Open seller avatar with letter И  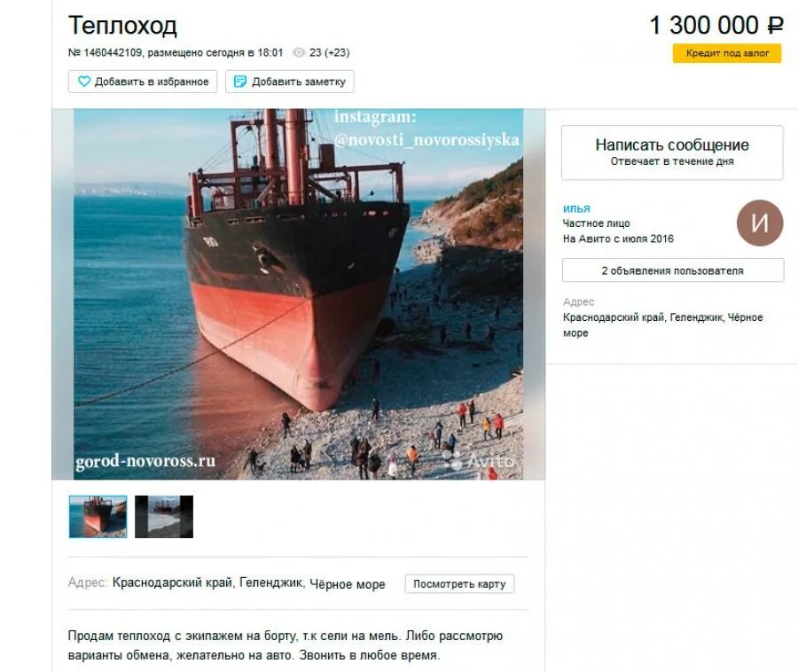coord(760,223)
